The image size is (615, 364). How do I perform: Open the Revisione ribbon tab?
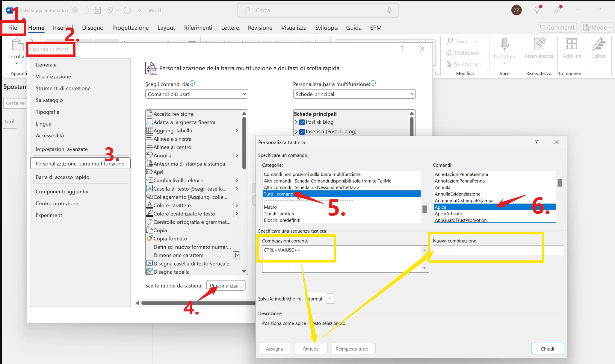[260, 28]
